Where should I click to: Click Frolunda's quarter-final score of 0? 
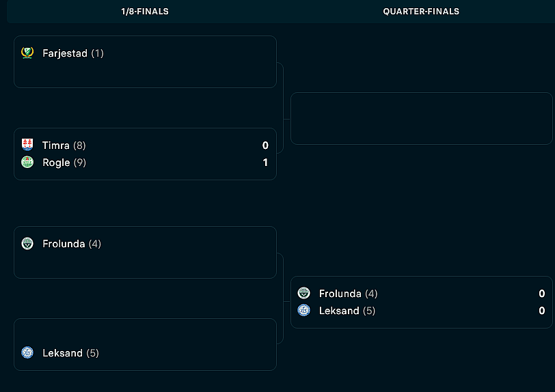click(542, 294)
